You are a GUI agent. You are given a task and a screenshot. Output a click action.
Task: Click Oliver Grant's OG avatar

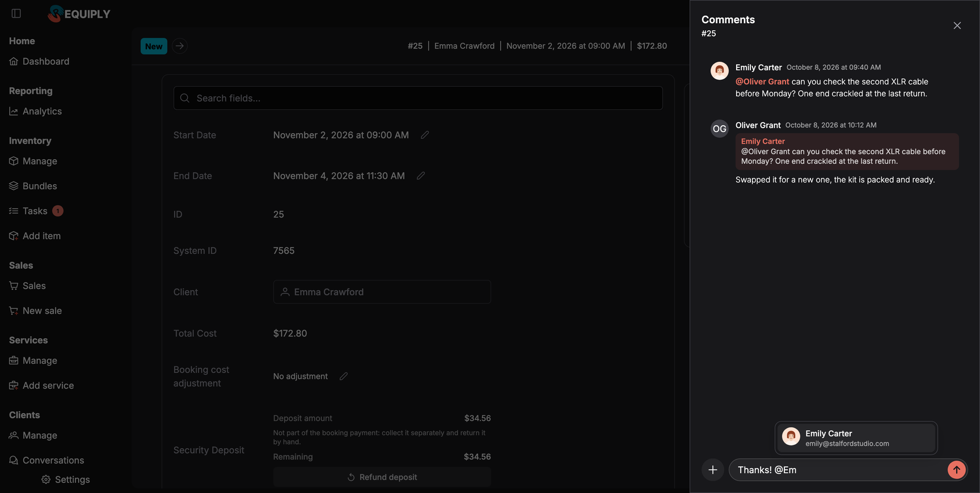[720, 129]
